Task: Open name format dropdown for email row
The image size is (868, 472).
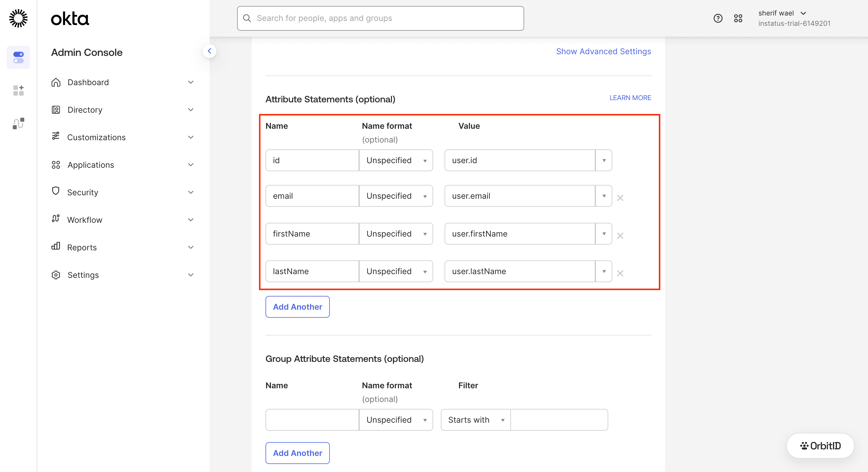Action: pos(396,196)
